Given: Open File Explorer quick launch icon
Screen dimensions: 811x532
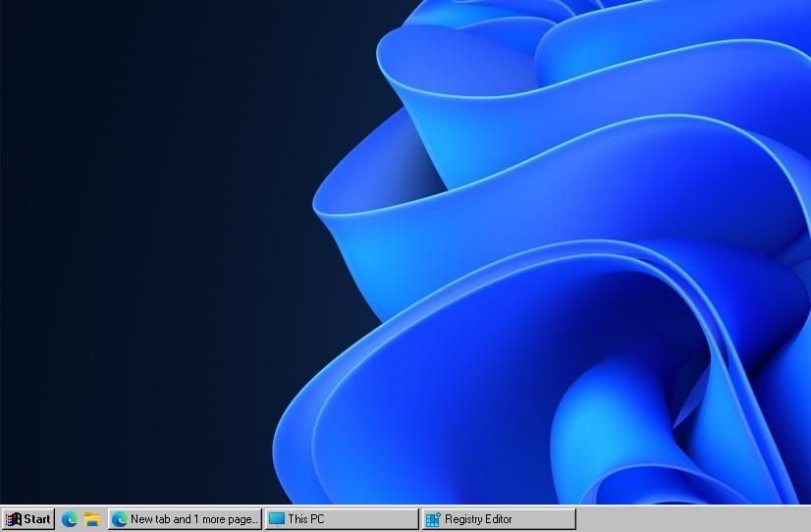Looking at the screenshot, I should [92, 519].
